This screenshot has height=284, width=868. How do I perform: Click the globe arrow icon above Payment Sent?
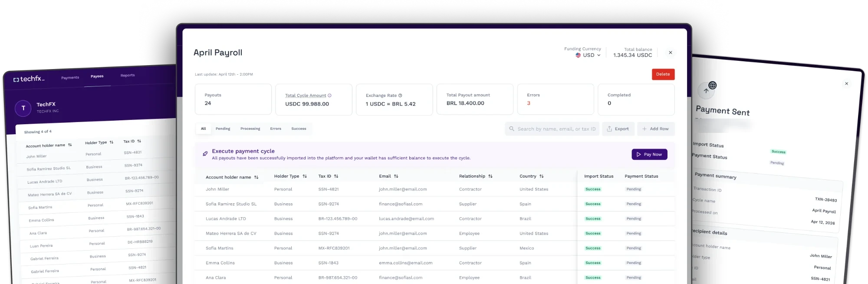point(707,89)
